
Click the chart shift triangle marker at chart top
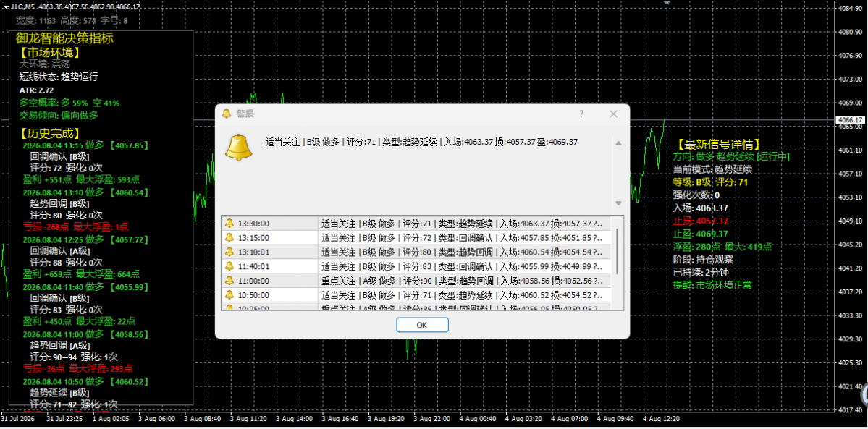point(667,4)
